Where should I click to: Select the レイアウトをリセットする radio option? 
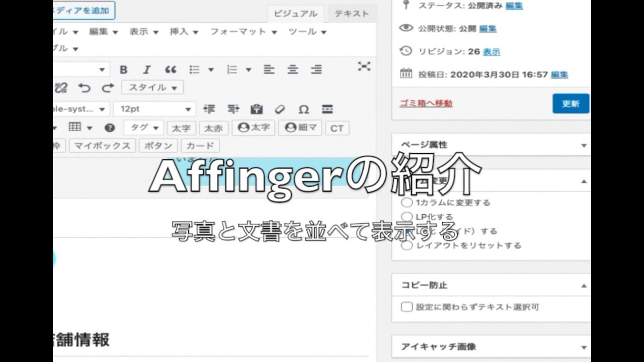(x=407, y=245)
